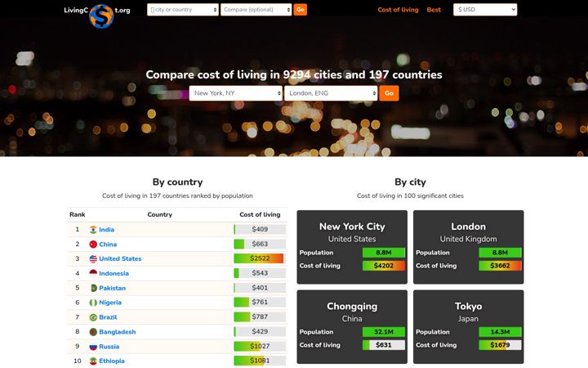Open the United States country link
The width and height of the screenshot is (588, 368).
pyautogui.click(x=120, y=258)
